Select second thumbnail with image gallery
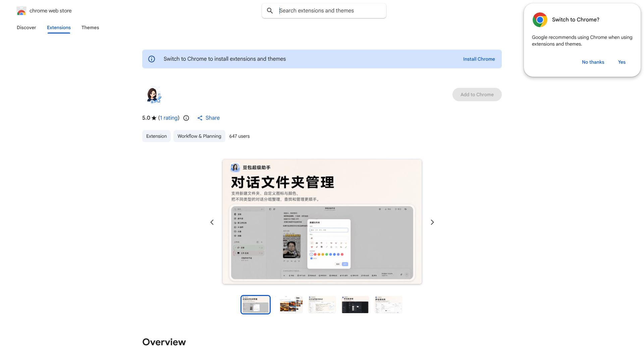This screenshot has width=644, height=362. (x=289, y=305)
